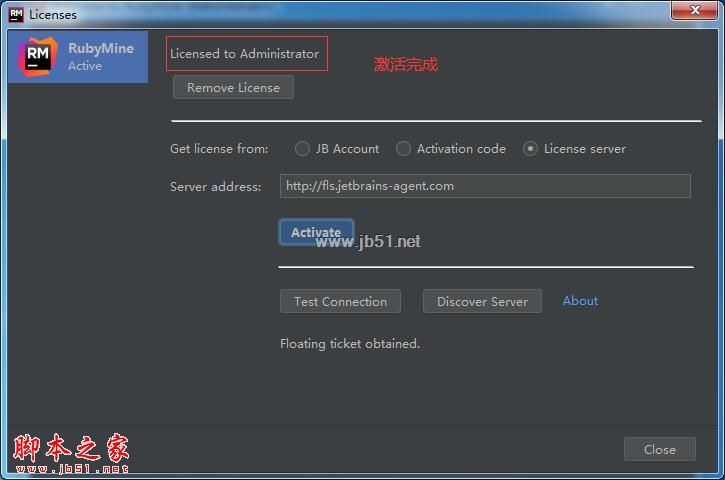Click the 'Active' status under RubyMine
The image size is (725, 480).
coord(85,66)
